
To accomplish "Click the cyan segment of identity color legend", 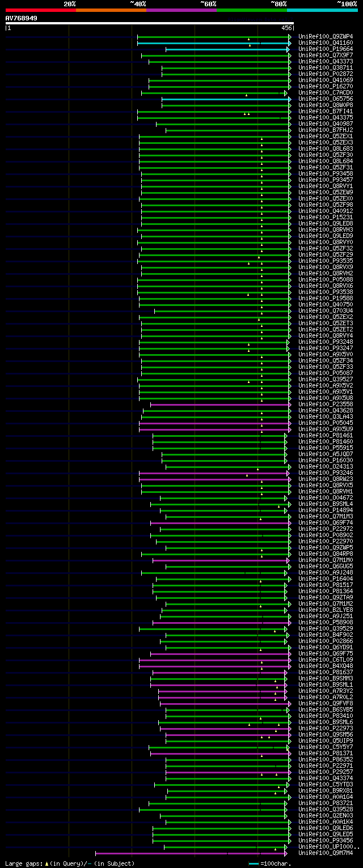I will point(322,10).
